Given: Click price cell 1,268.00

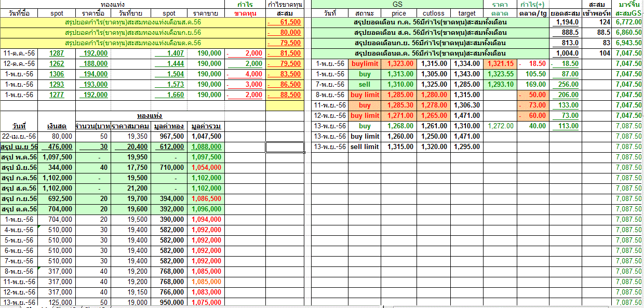Looking at the screenshot, I should point(399,126).
